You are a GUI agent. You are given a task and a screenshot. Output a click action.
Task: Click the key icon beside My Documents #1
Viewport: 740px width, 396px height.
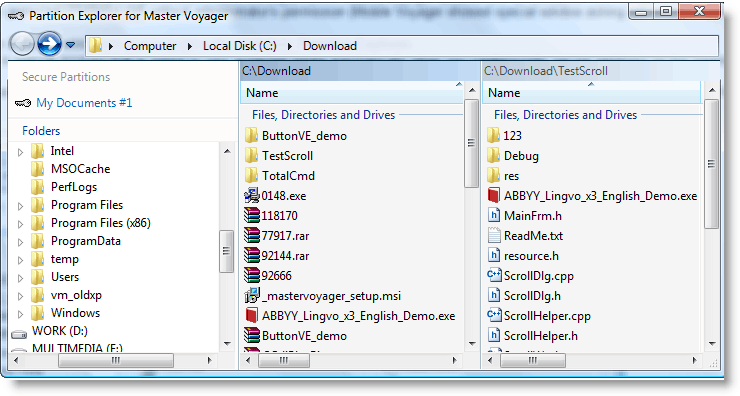point(23,103)
